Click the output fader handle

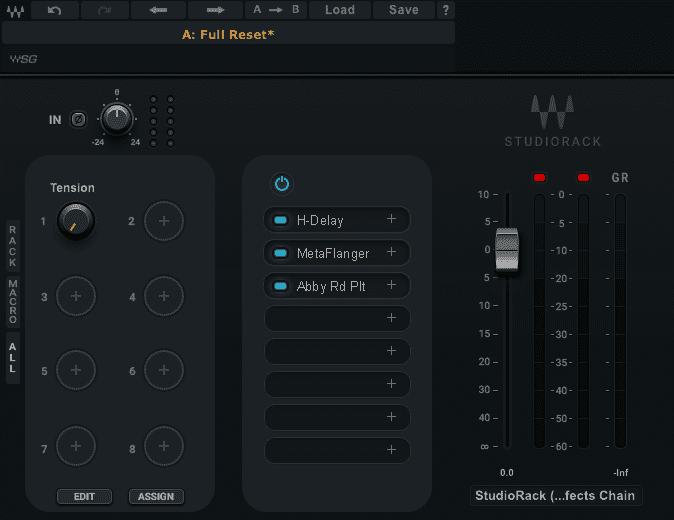[x=507, y=250]
